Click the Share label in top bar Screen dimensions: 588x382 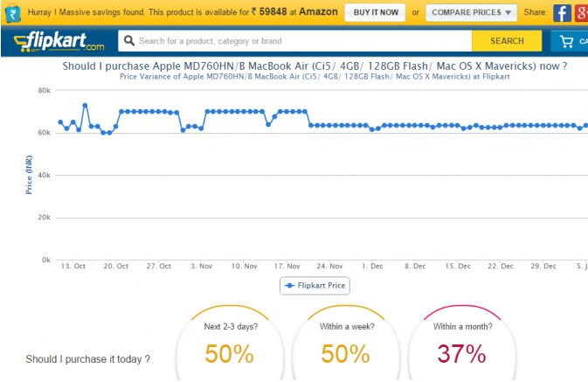pyautogui.click(x=535, y=12)
